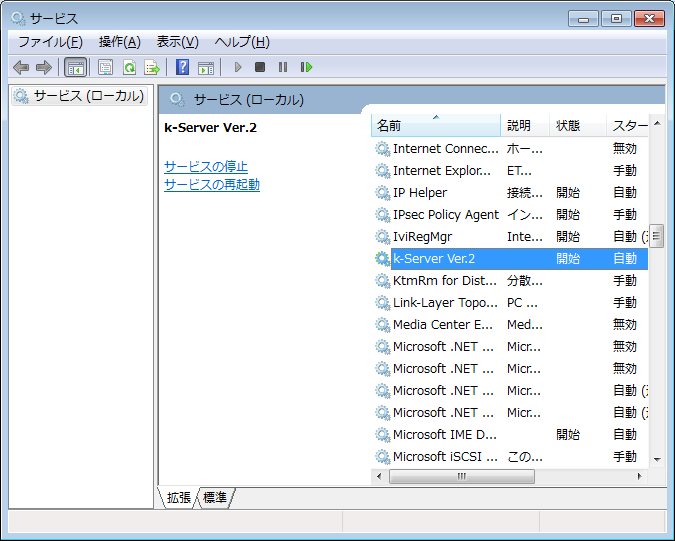Sort by the 状態 column header

578,126
